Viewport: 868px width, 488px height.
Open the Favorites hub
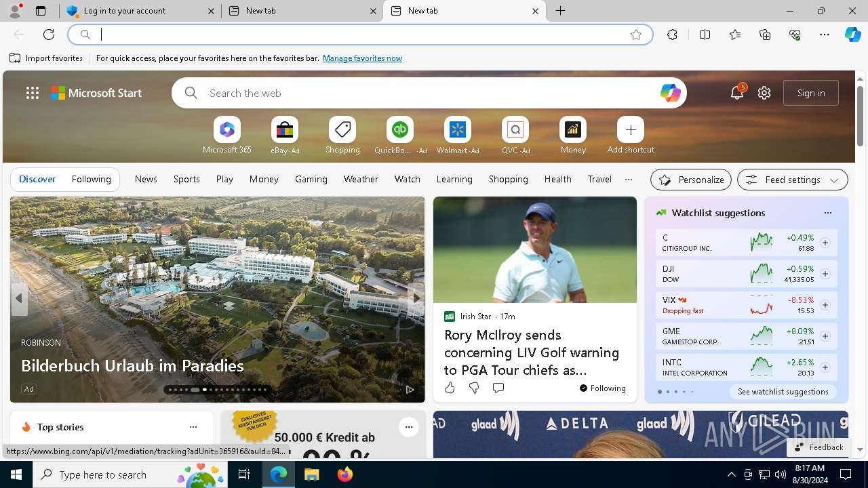(x=735, y=35)
